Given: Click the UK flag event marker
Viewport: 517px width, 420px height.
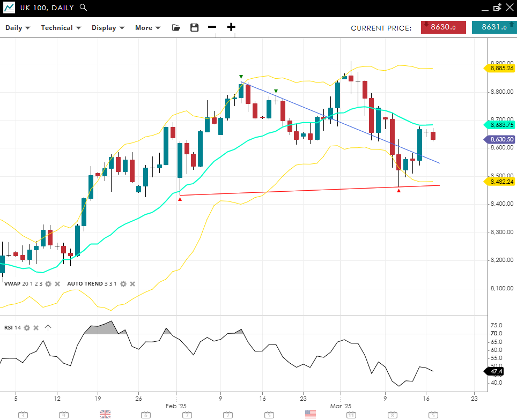Looking at the screenshot, I should click(x=105, y=414).
